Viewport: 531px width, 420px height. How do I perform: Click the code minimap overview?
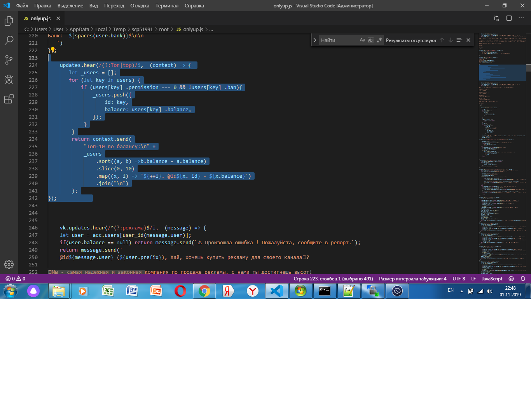502,154
